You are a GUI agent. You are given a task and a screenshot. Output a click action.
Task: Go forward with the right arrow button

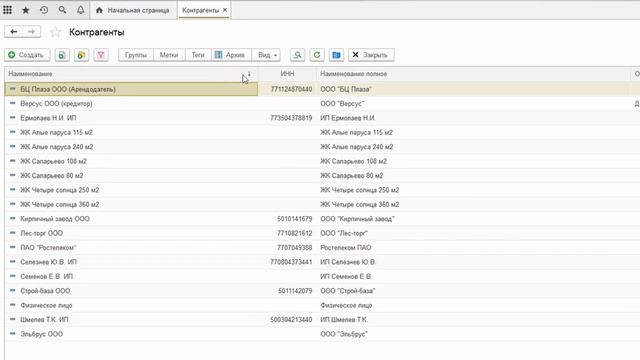point(31,32)
